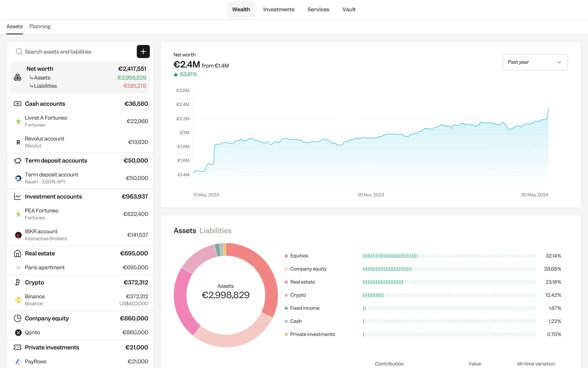
Task: Click the grey dot beside Paris apartment
Action: 18,267
